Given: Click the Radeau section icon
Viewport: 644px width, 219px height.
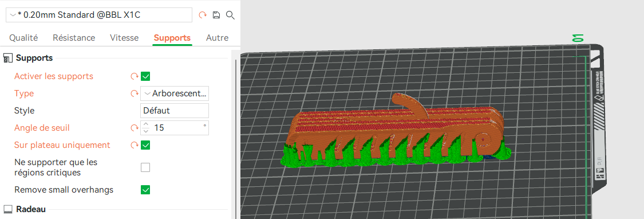Looking at the screenshot, I should 8,209.
